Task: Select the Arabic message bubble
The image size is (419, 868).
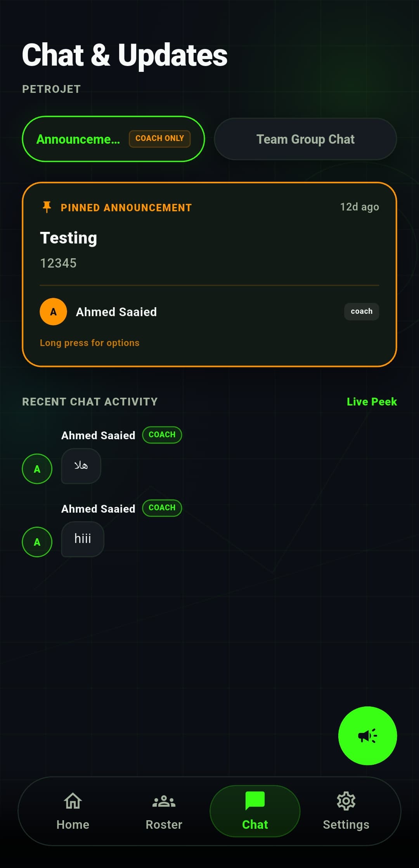Action: click(x=81, y=466)
